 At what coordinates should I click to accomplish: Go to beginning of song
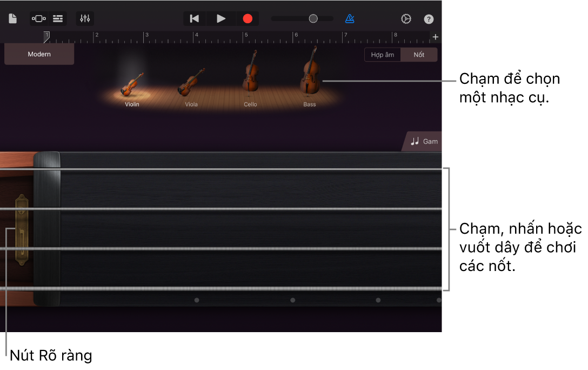(194, 18)
